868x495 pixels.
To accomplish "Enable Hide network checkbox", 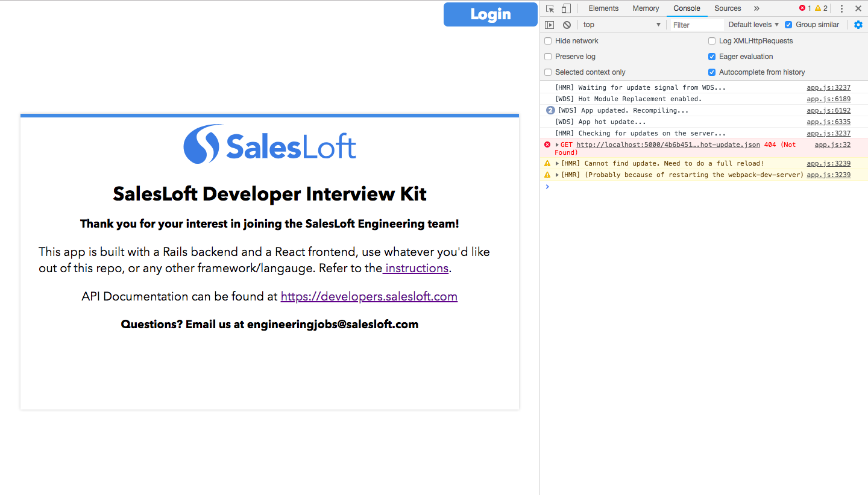I will (548, 41).
